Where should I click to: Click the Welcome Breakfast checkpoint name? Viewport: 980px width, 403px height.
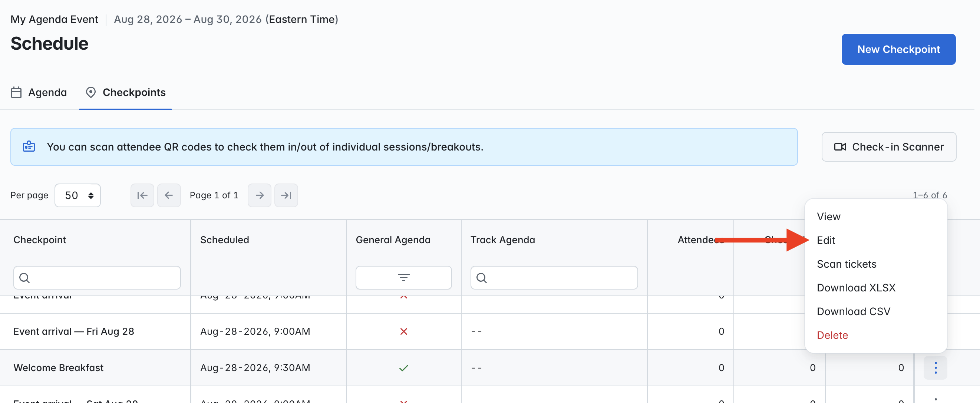click(x=58, y=368)
